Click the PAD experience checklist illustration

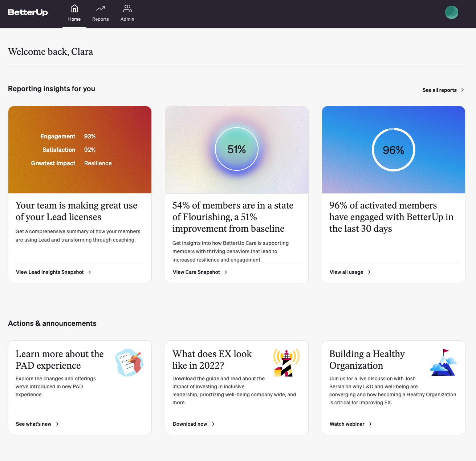point(130,363)
